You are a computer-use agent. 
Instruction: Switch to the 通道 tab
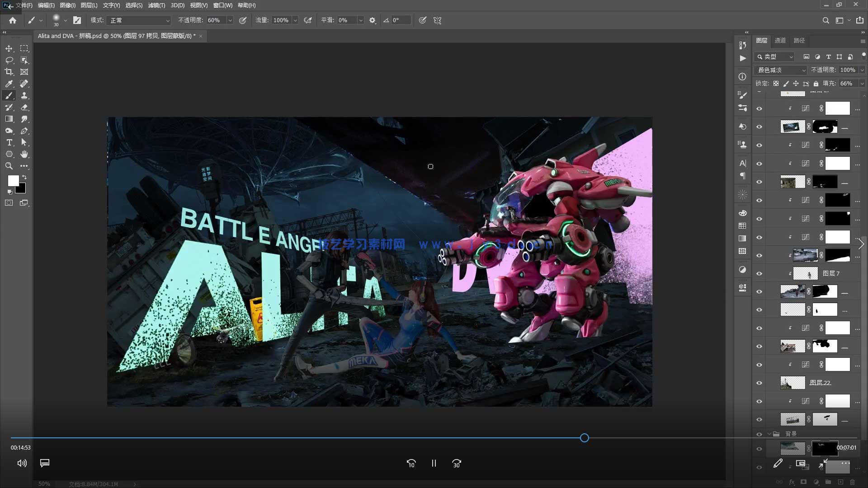click(x=780, y=40)
